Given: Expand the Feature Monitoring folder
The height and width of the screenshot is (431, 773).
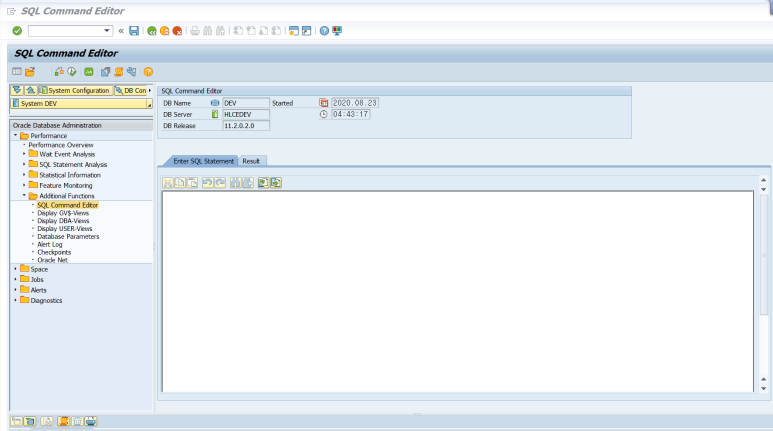Looking at the screenshot, I should [x=24, y=185].
